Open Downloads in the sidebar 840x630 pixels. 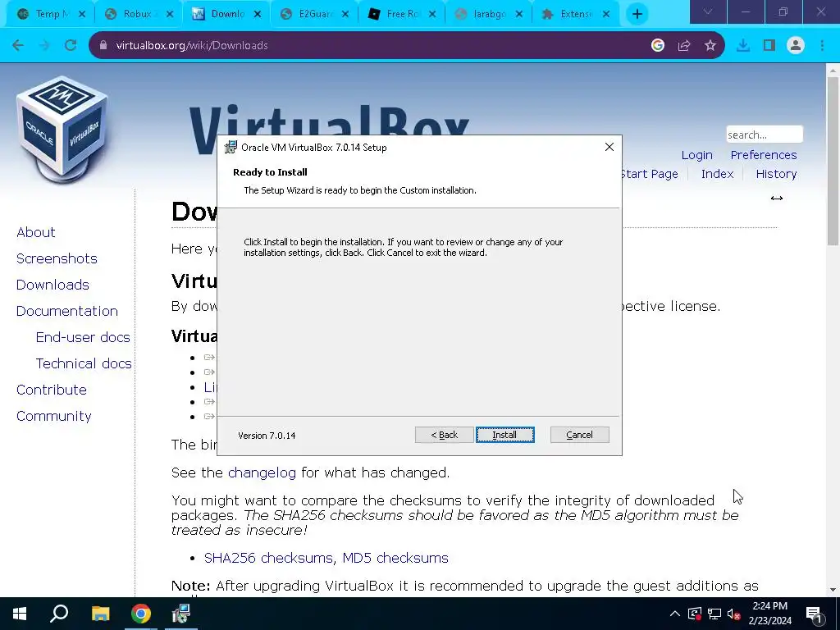[x=52, y=285]
